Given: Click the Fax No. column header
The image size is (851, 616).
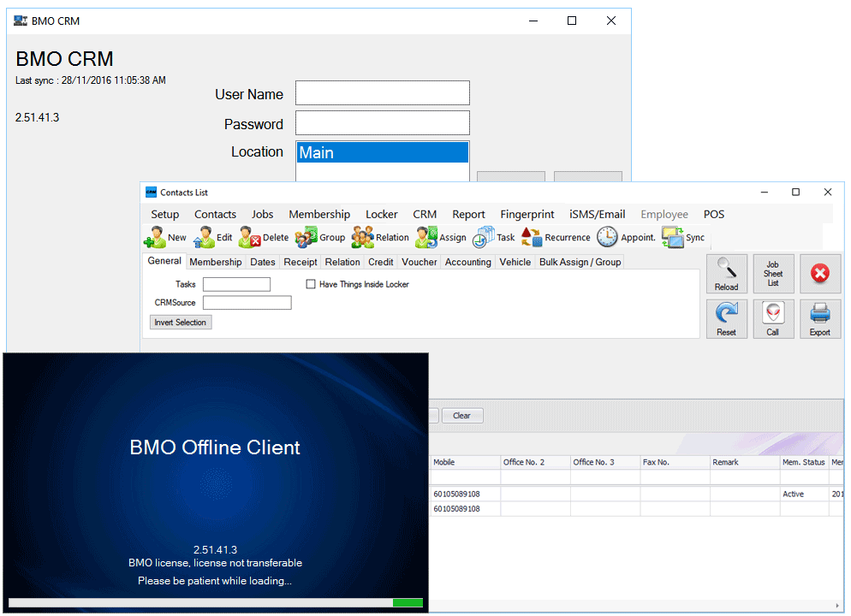Looking at the screenshot, I should 675,462.
